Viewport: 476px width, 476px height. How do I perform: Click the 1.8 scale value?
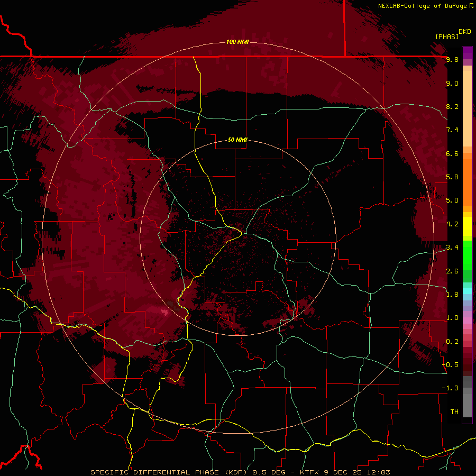pos(452,295)
